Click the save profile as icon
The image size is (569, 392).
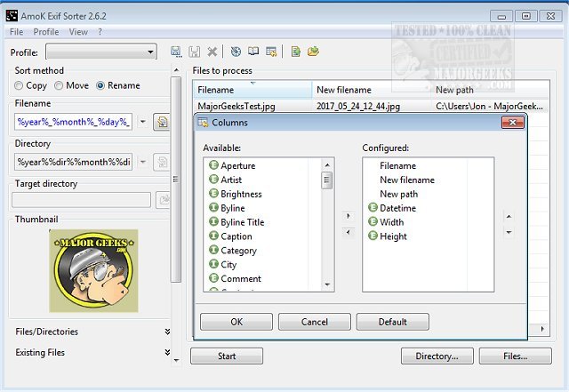(x=176, y=52)
